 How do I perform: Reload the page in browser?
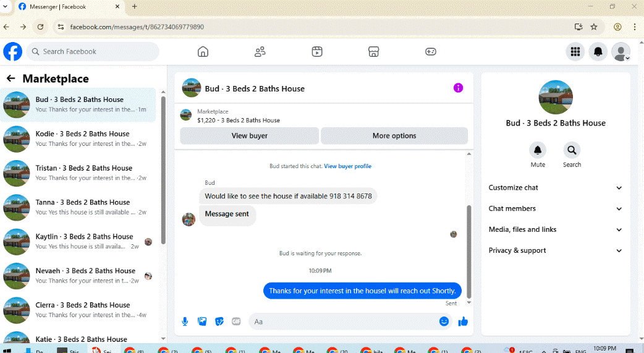click(x=40, y=27)
